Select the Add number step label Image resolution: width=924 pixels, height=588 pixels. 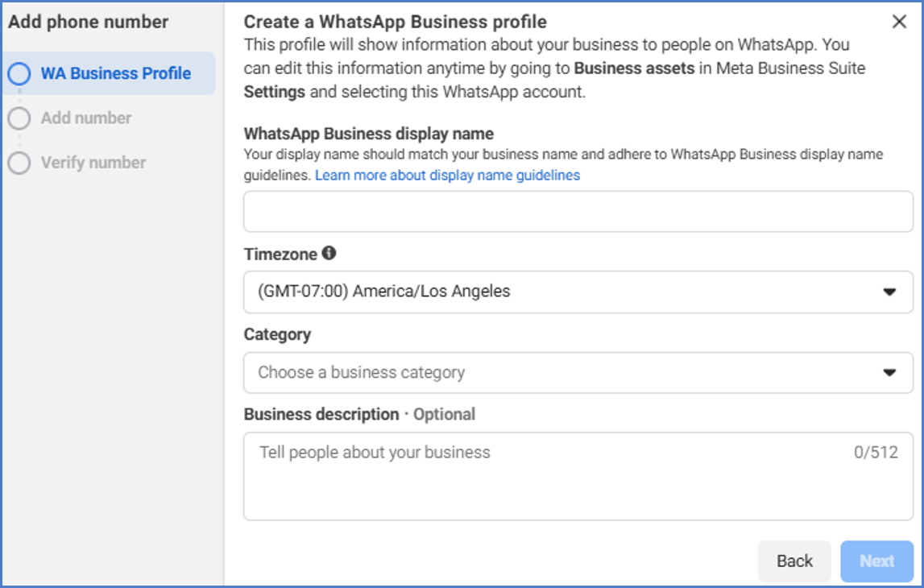86,118
